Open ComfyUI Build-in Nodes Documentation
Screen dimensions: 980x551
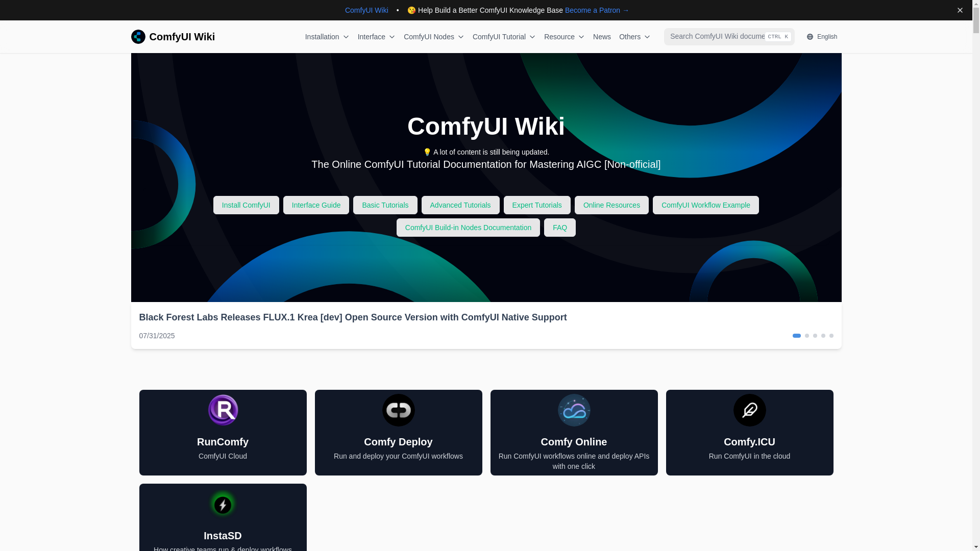pyautogui.click(x=468, y=228)
